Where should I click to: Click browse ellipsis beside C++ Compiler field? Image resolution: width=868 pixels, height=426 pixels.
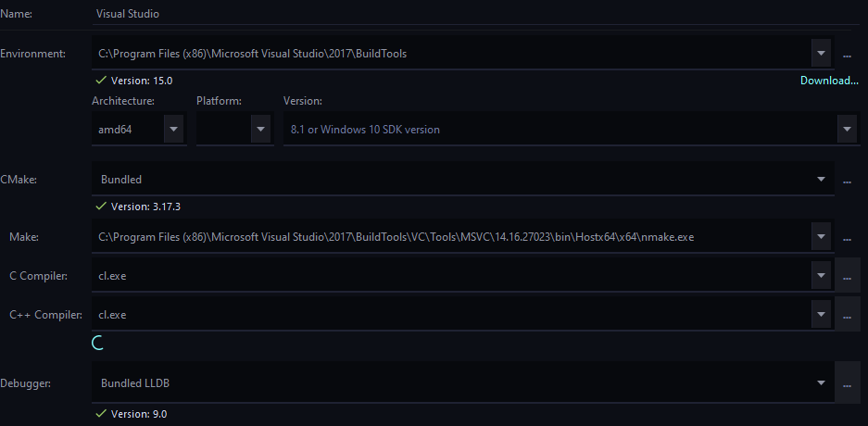[847, 315]
